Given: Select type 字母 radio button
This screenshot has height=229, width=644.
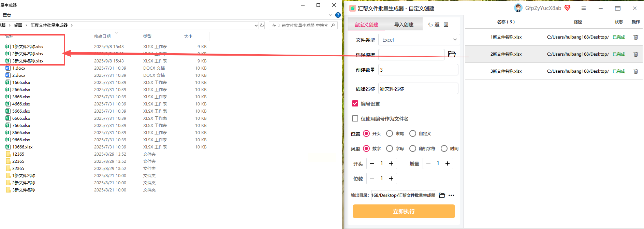Looking at the screenshot, I should (x=390, y=148).
